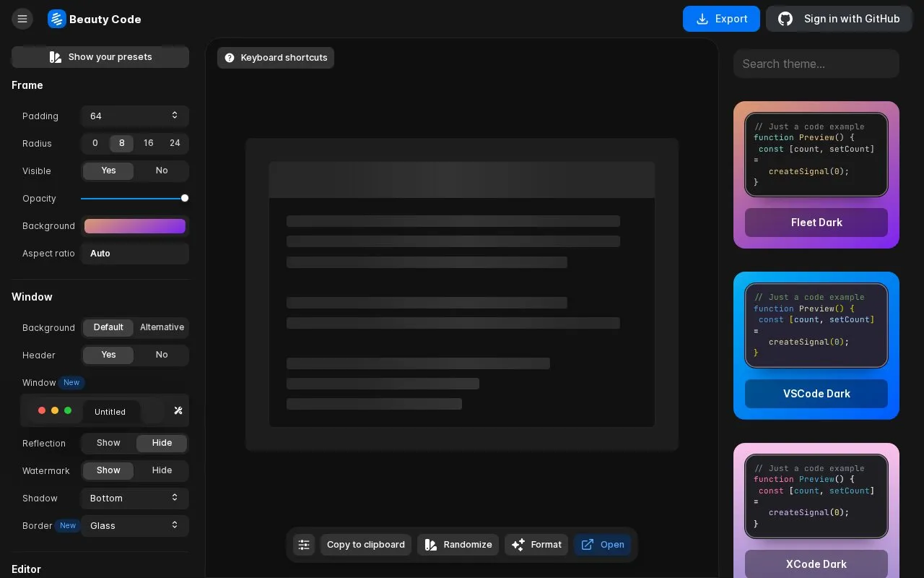Open the Aspect ratio Auto selector
924x578 pixels.
(135, 253)
